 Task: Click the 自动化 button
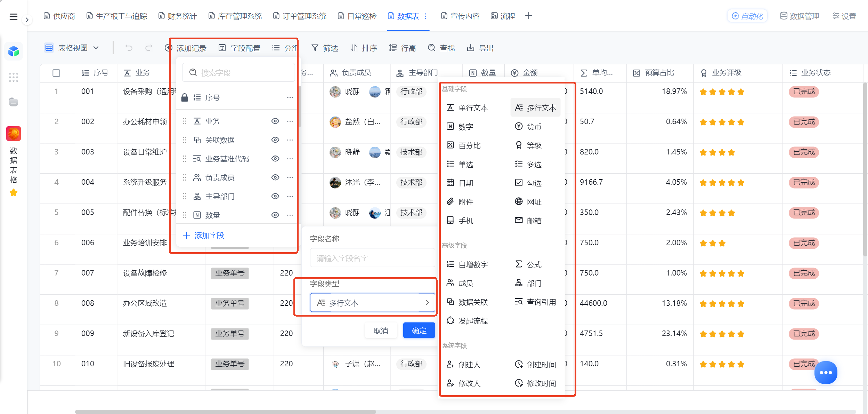coord(747,16)
